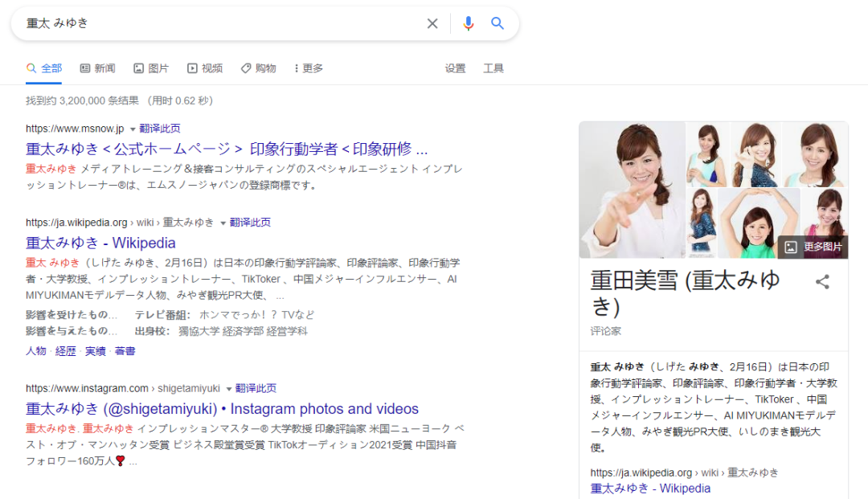Expand the arrow next to the Wikipedia result URL
The image size is (868, 499).
[223, 223]
